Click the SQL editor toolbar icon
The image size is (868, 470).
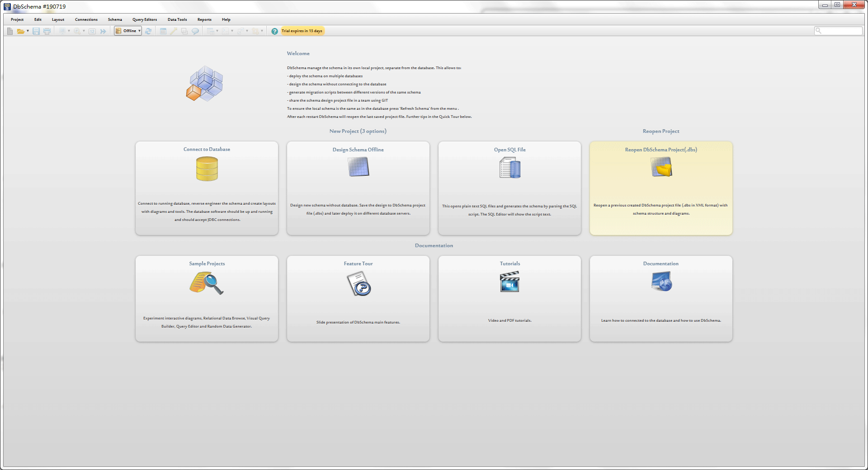coord(225,31)
